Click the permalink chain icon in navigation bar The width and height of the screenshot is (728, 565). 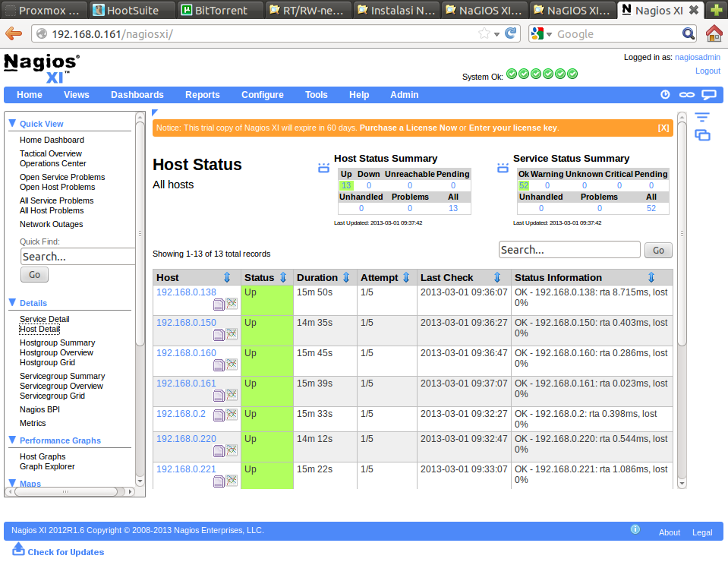686,95
